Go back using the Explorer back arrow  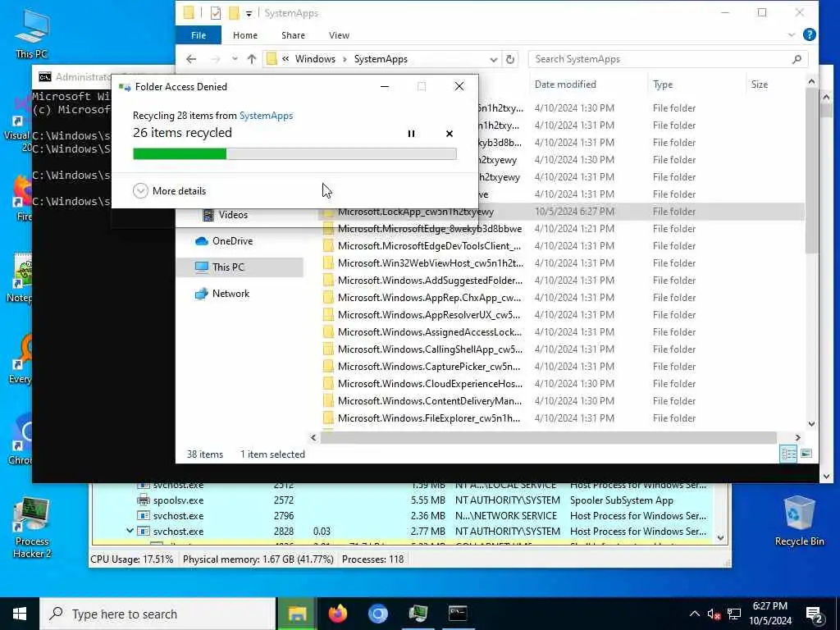(x=191, y=59)
